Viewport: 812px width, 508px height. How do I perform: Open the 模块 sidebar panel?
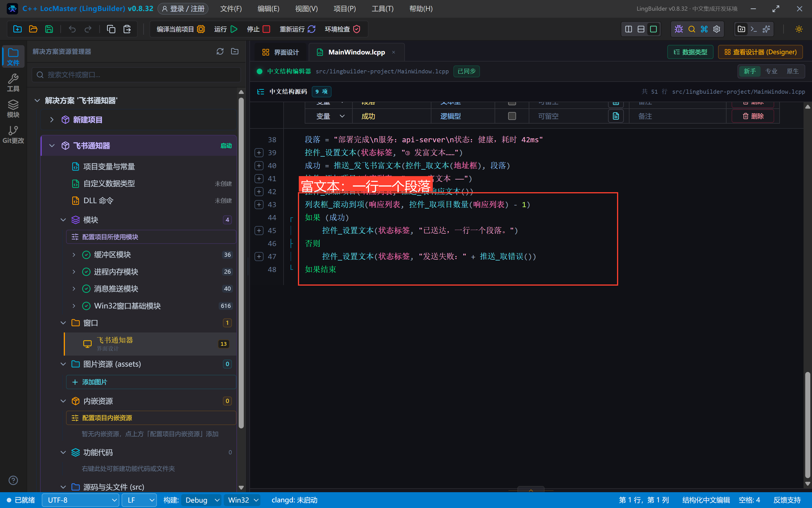coord(13,109)
